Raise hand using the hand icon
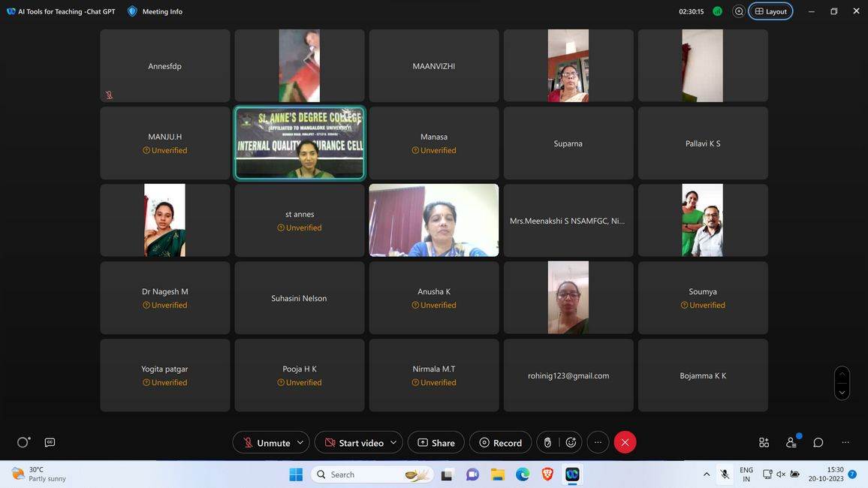868x488 pixels. [547, 443]
